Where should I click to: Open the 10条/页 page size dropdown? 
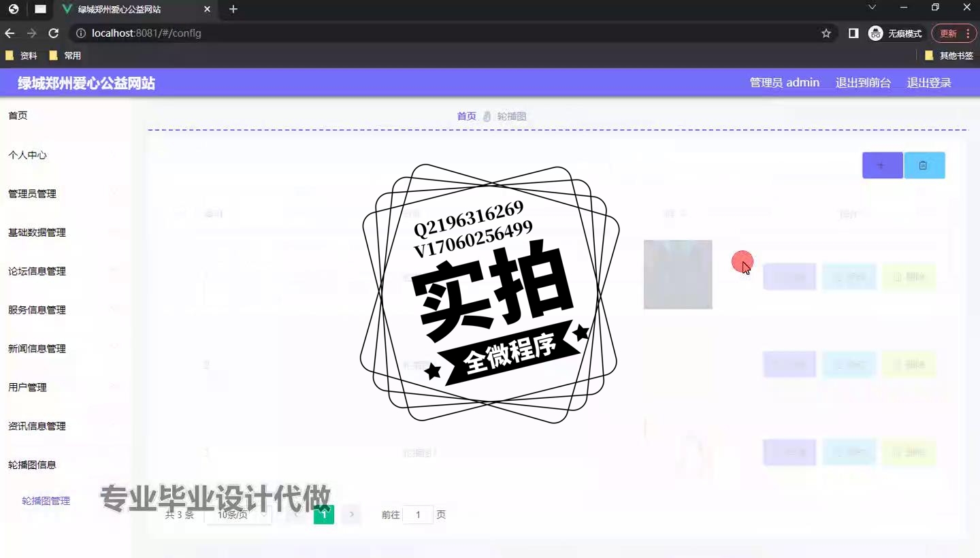click(x=238, y=515)
